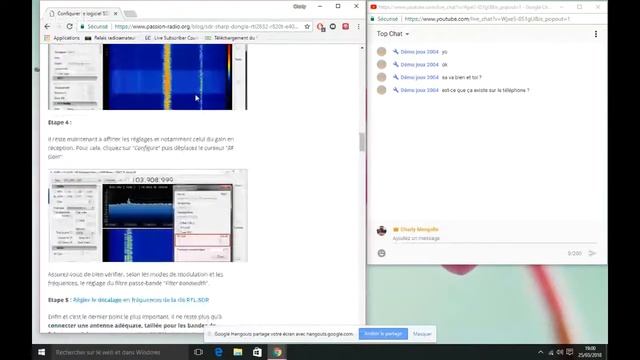Image resolution: width=640 pixels, height=360 pixels.
Task: Click your profile avatar in the chat box
Action: [x=382, y=231]
